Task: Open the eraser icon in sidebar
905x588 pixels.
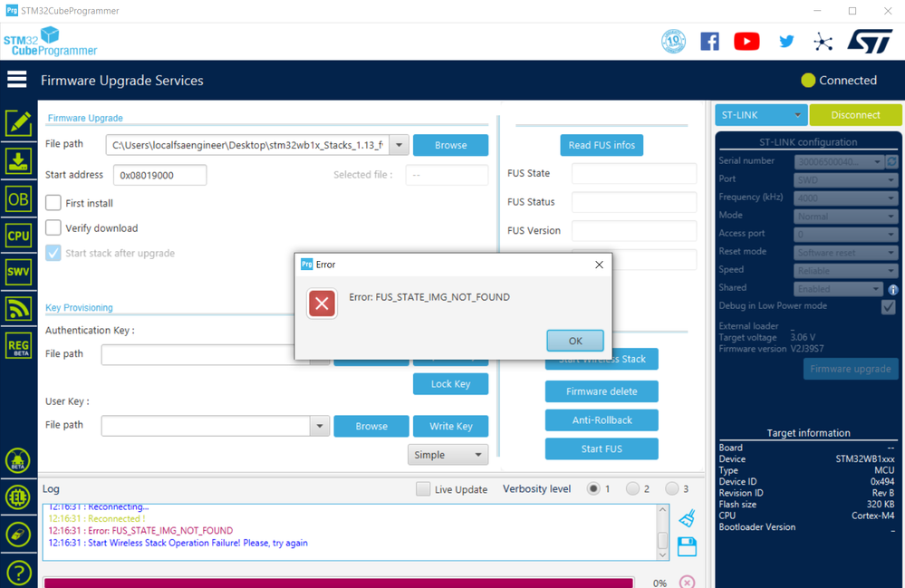Action: pyautogui.click(x=18, y=535)
